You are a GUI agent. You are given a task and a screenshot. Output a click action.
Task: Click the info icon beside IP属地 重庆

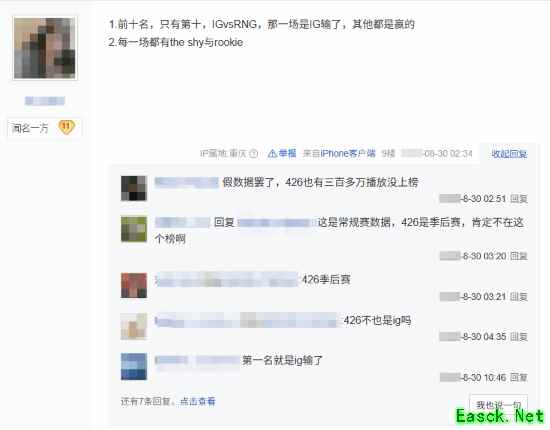click(x=254, y=154)
